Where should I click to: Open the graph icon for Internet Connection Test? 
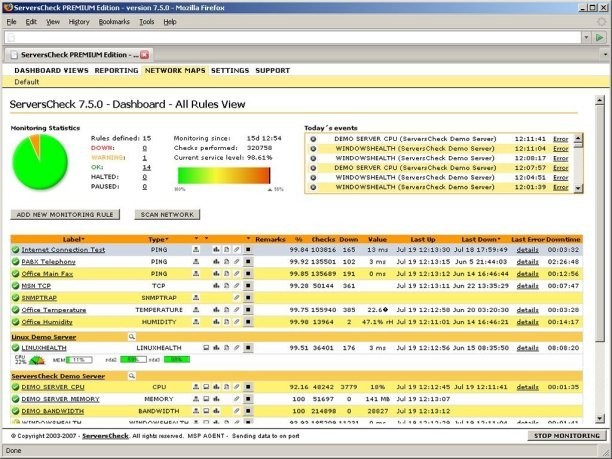coord(216,249)
